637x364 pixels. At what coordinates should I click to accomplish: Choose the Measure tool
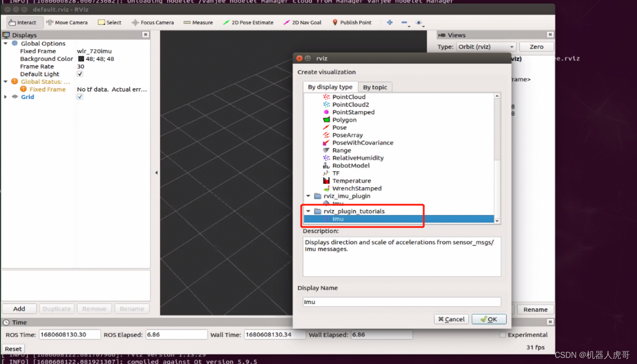(x=198, y=22)
